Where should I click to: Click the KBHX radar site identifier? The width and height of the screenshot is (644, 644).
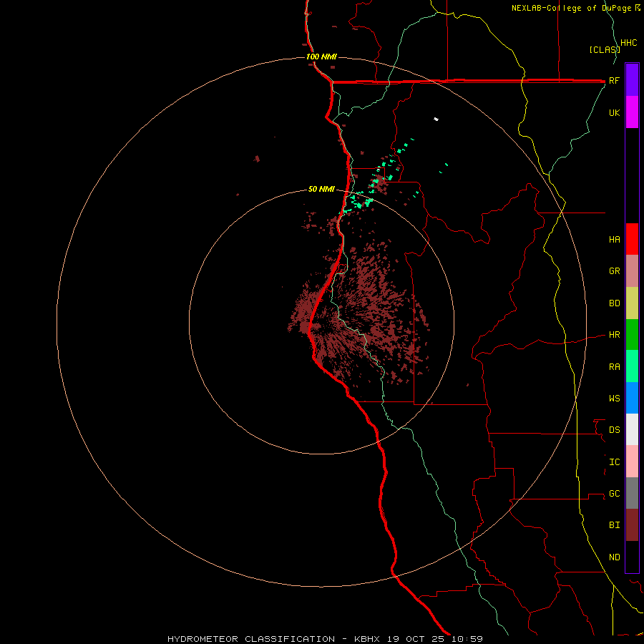(x=369, y=639)
